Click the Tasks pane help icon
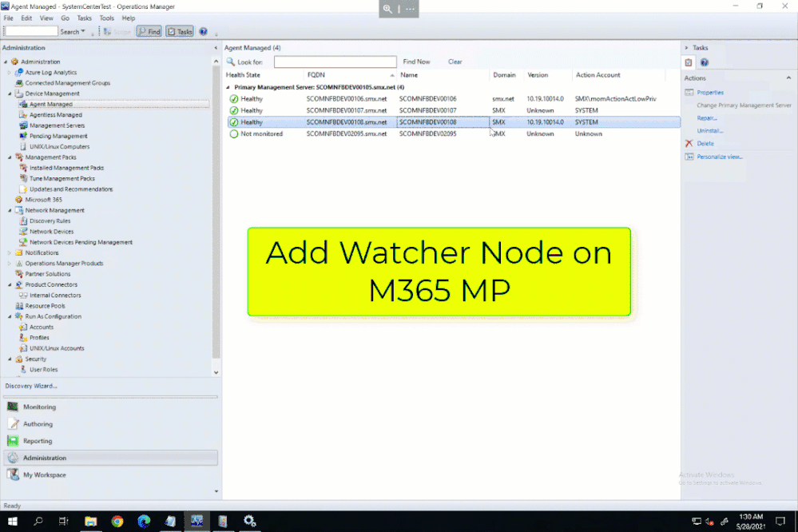 (x=705, y=62)
